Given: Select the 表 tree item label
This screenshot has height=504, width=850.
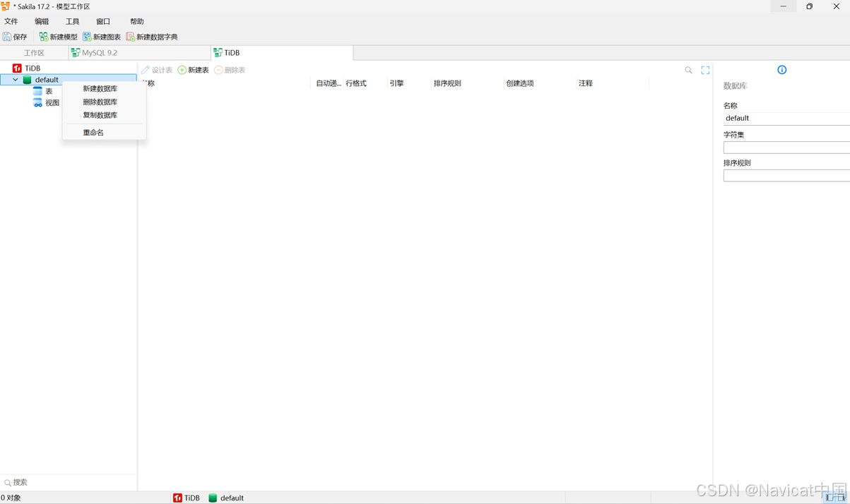Looking at the screenshot, I should 49,91.
